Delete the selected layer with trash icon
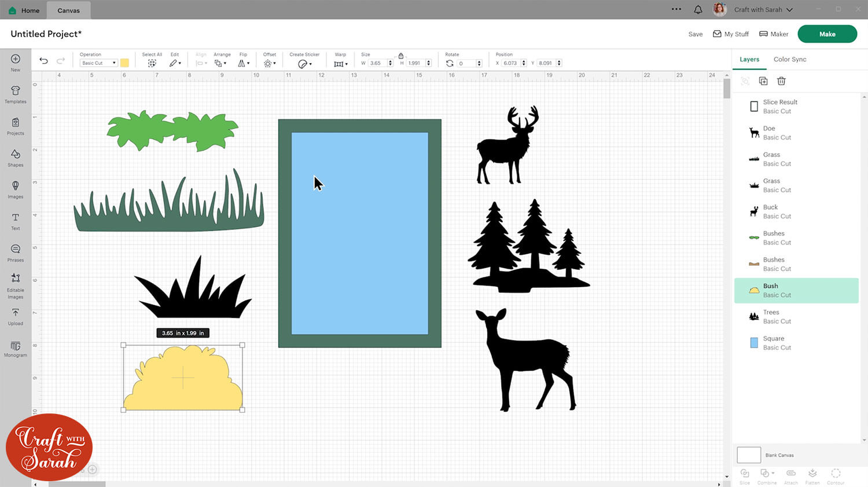 click(x=781, y=81)
